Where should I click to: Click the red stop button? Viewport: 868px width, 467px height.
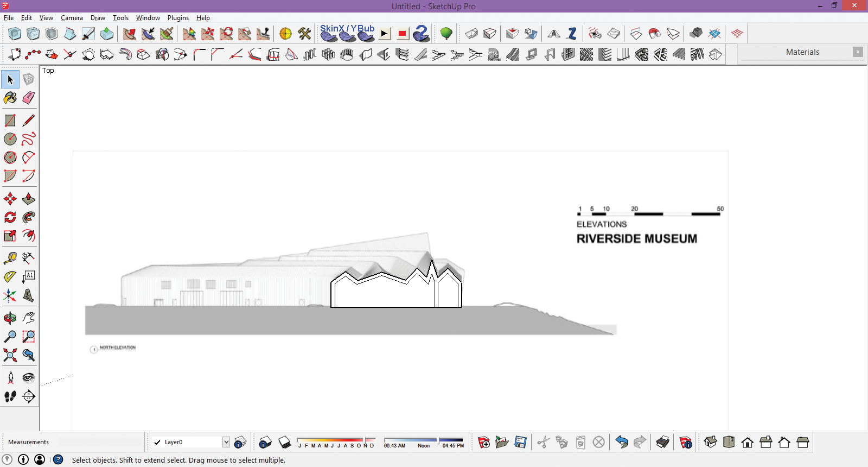(403, 34)
